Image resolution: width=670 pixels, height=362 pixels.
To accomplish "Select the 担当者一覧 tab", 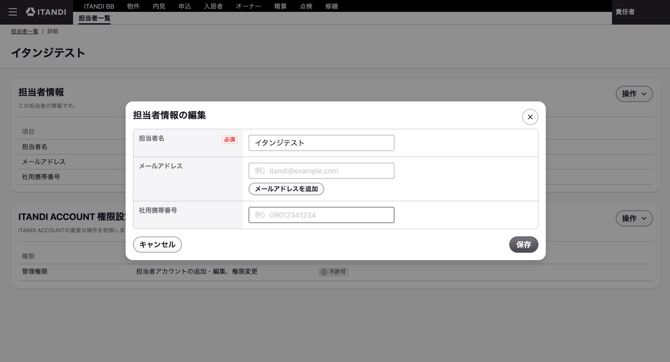I will (x=94, y=18).
